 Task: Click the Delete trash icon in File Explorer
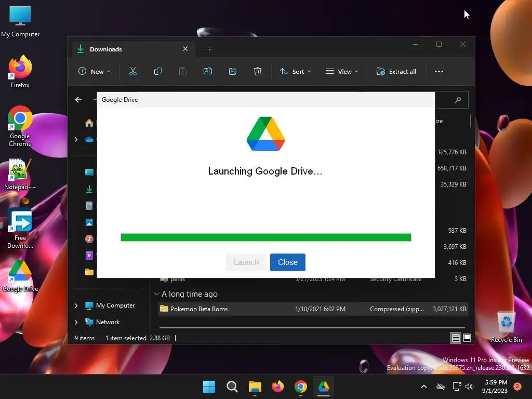pyautogui.click(x=258, y=71)
